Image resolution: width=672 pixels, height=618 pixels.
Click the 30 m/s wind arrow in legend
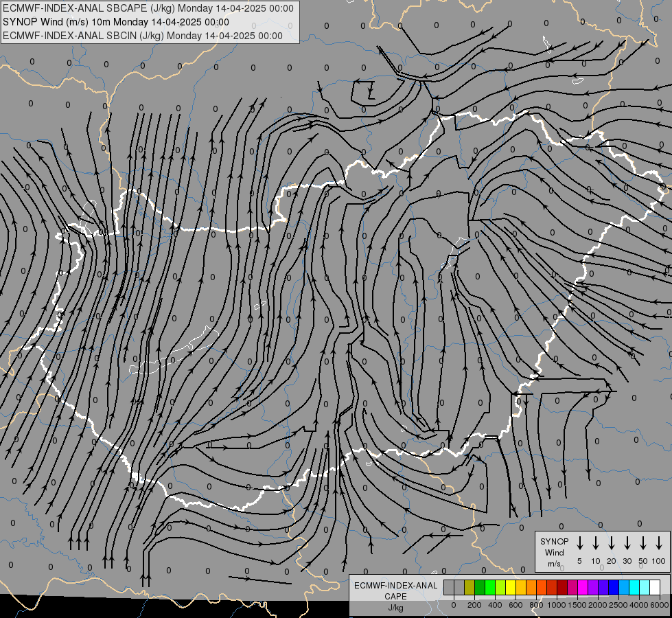[627, 543]
